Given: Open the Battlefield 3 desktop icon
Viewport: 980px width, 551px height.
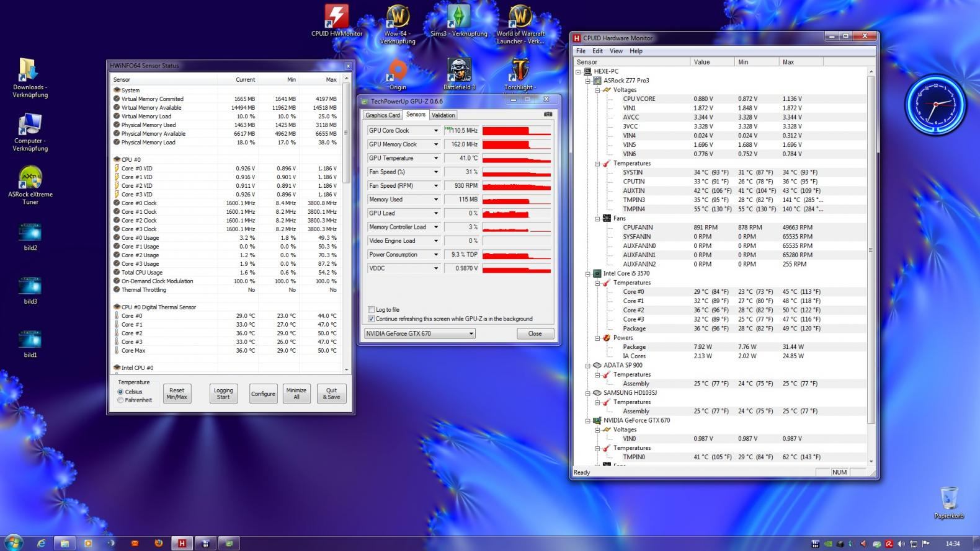Looking at the screenshot, I should (x=459, y=74).
